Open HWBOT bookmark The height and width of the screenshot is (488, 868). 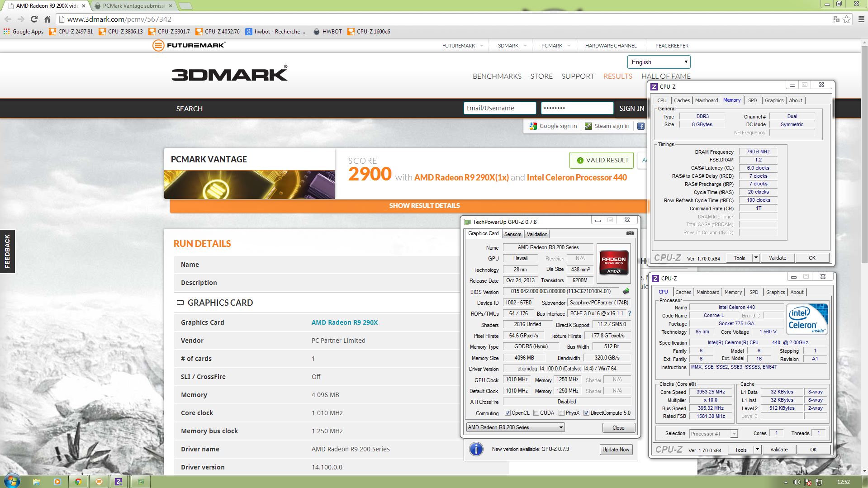coord(327,32)
